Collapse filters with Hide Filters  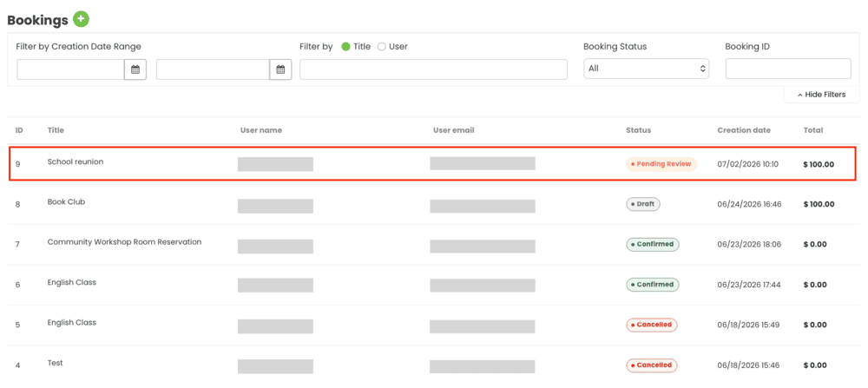(x=821, y=95)
